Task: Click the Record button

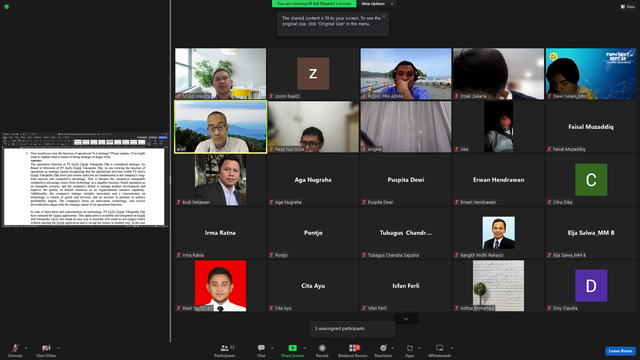Action: tap(322, 350)
